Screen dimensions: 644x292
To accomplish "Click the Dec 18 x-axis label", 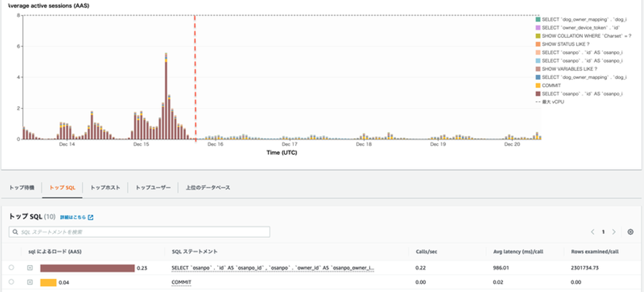I will pyautogui.click(x=364, y=145).
